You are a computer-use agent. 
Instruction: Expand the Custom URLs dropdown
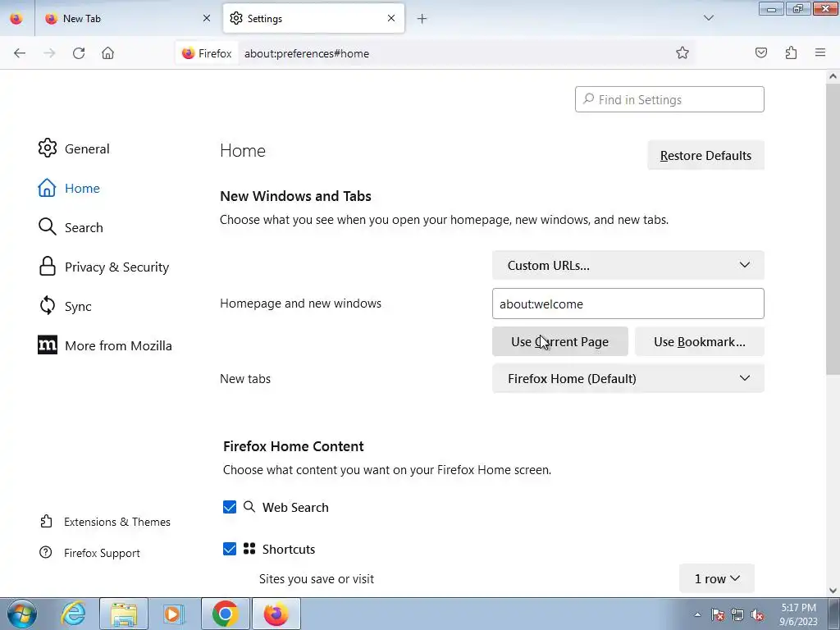click(x=628, y=265)
